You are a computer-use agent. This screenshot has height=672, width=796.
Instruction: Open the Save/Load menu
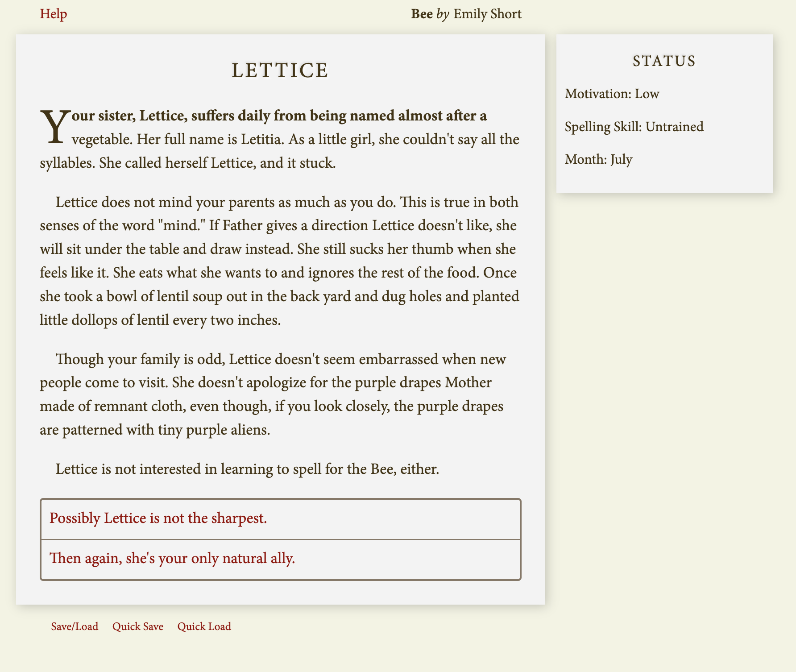[75, 626]
